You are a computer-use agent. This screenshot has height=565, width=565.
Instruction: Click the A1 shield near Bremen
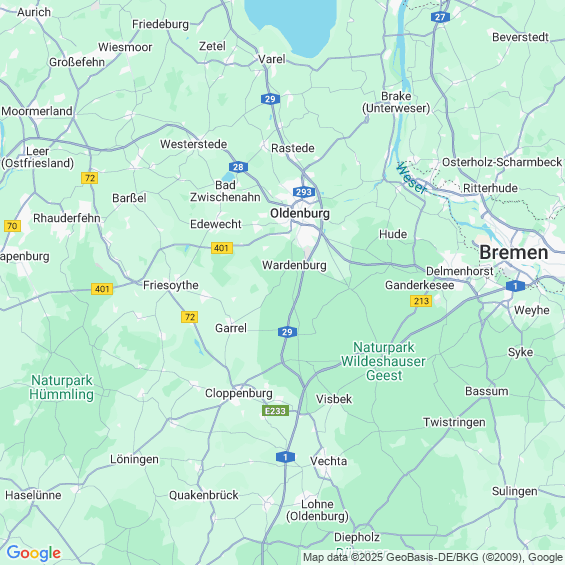(515, 286)
